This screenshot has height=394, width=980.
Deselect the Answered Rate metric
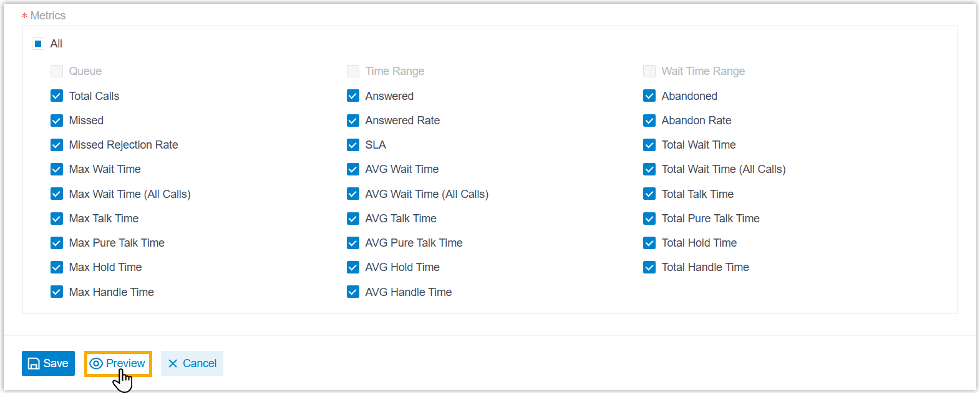coord(353,121)
